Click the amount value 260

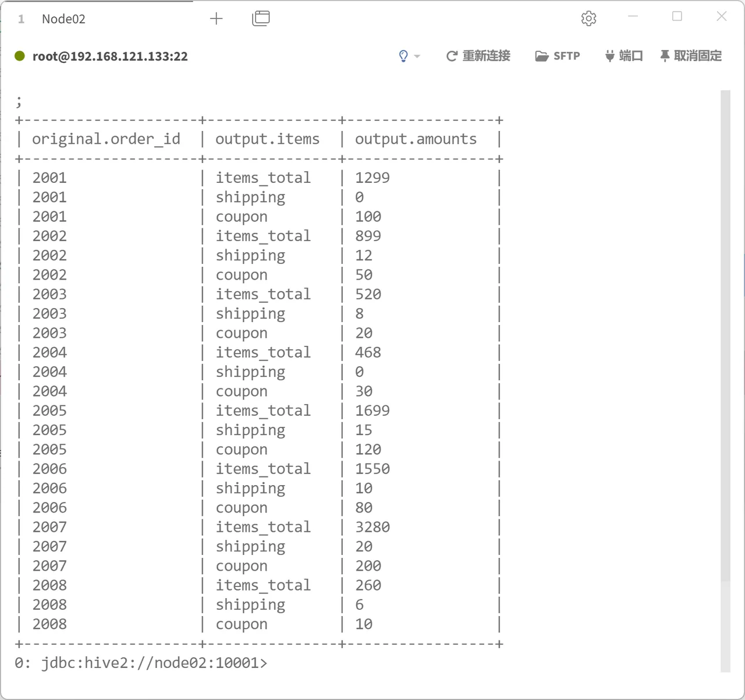[368, 585]
